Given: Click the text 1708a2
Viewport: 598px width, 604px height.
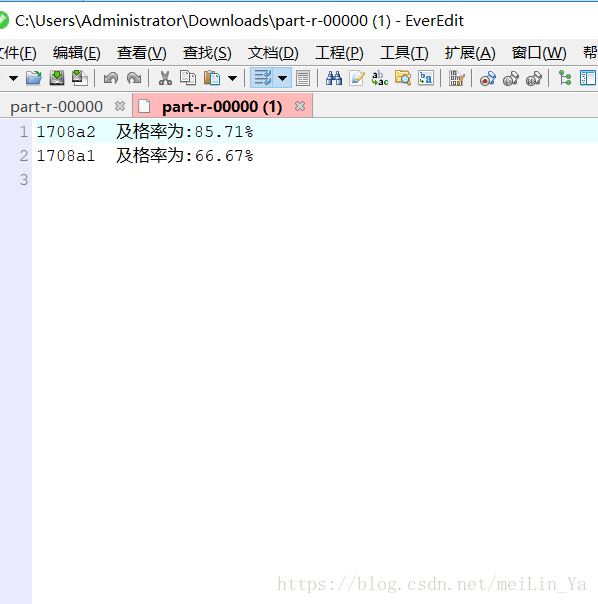Looking at the screenshot, I should (x=66, y=132).
